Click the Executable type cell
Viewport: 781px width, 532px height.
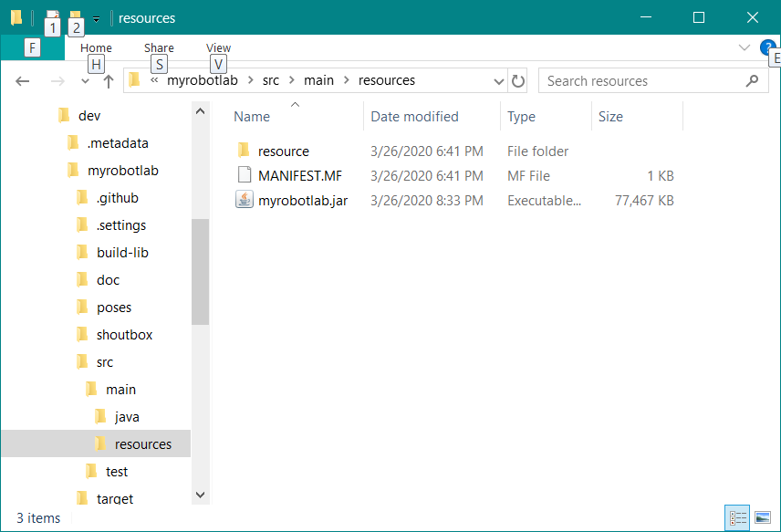544,200
